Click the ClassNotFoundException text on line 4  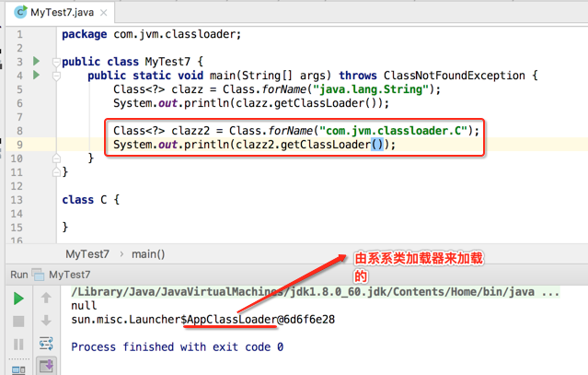(x=455, y=76)
